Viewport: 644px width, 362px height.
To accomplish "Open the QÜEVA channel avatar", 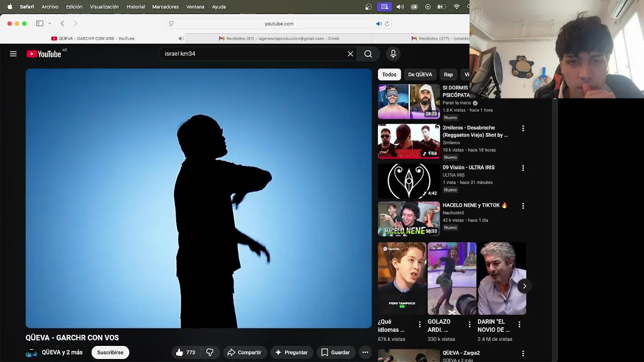I will point(31,353).
